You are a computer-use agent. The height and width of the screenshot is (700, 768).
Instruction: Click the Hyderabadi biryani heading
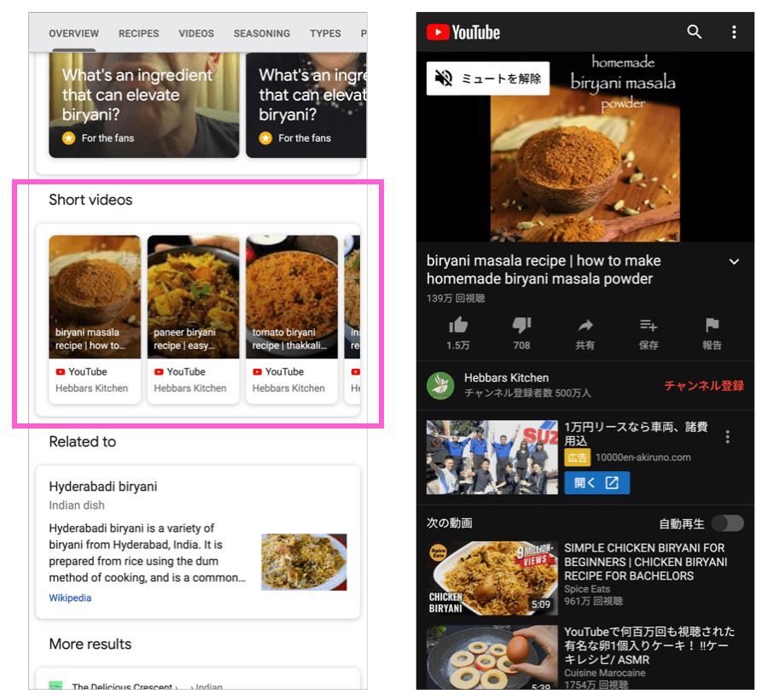103,487
